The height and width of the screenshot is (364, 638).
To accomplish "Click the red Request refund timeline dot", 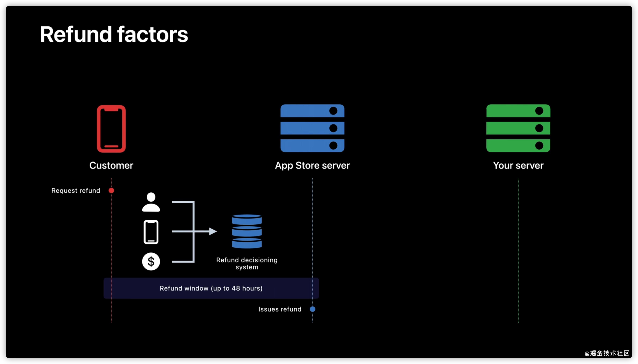I will 111,190.
